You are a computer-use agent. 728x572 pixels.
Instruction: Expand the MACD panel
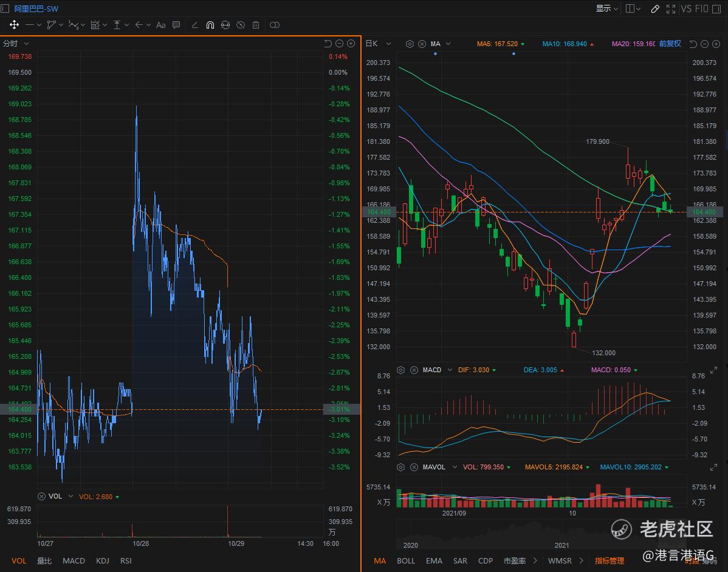[713, 370]
